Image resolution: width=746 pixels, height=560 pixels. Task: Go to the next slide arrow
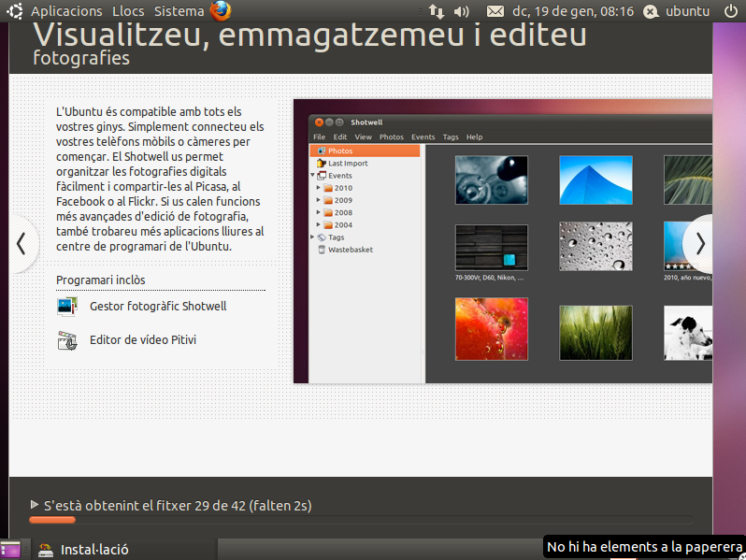click(x=699, y=244)
